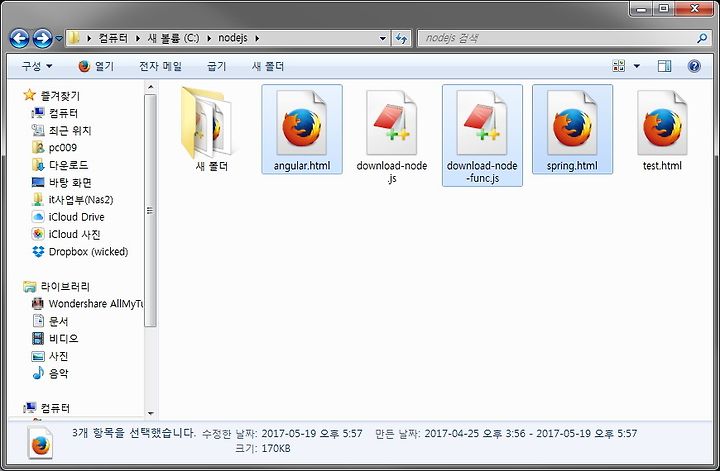Viewport: 720px width, 471px height.
Task: Click the Firefox file thumbnail in details pane
Action: tap(40, 443)
